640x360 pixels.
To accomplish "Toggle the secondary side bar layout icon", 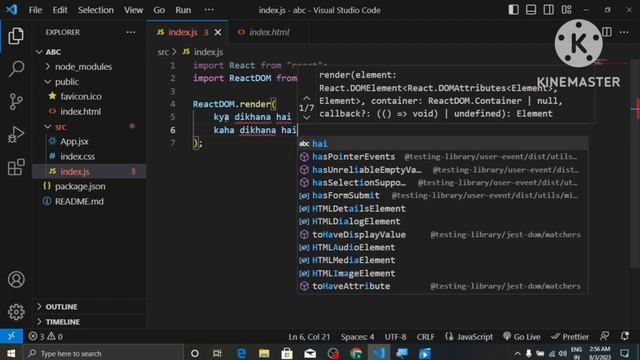I will point(549,10).
